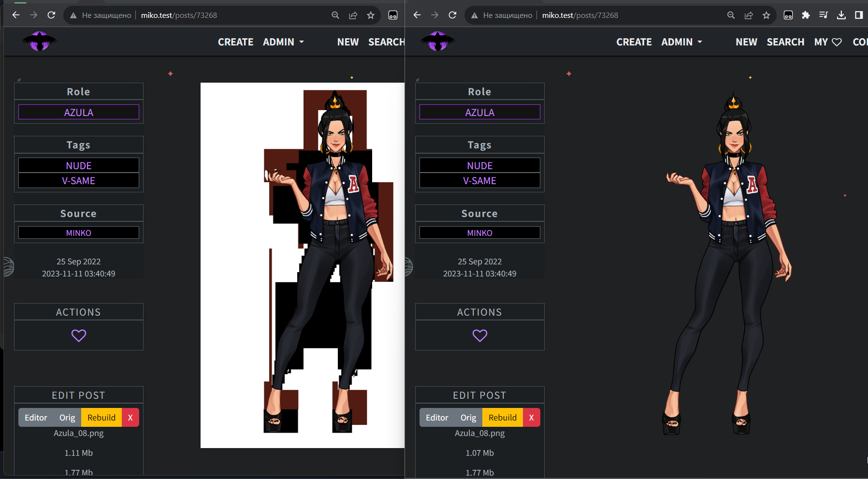Reload the page in the right browser window
Screen dimensions: 868x479
[x=452, y=15]
